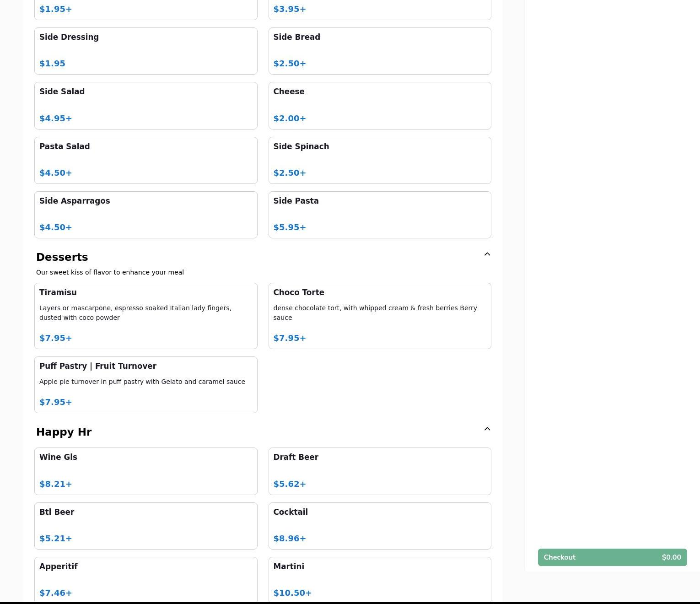Viewport: 700px width, 604px height.
Task: Collapse the Happy Hr section chevron
Action: click(x=487, y=429)
